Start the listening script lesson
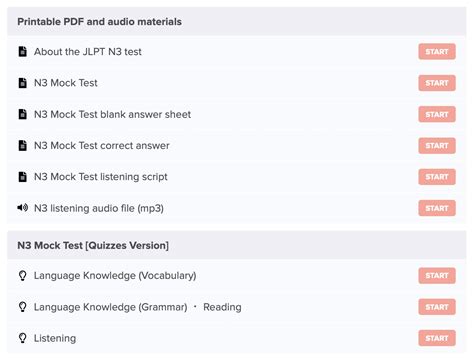The image size is (474, 364). click(x=437, y=177)
